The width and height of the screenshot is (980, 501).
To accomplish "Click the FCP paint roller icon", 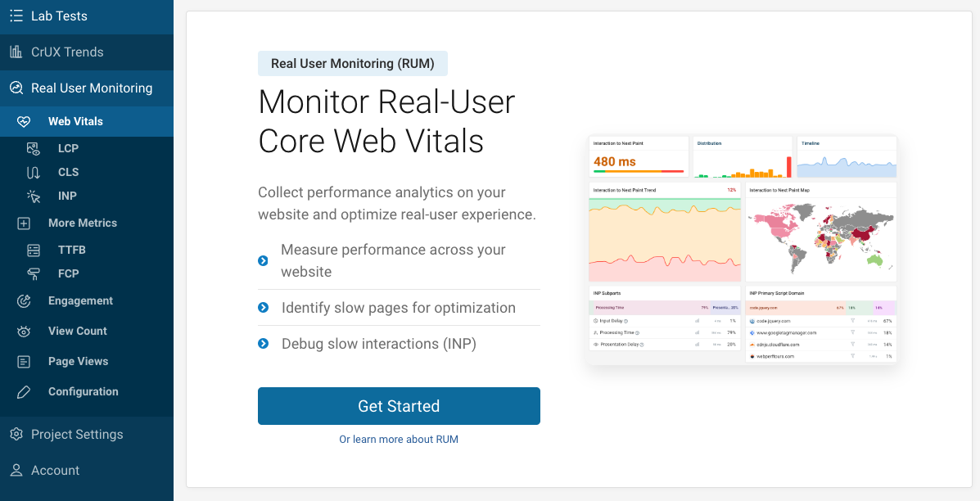I will tap(34, 274).
